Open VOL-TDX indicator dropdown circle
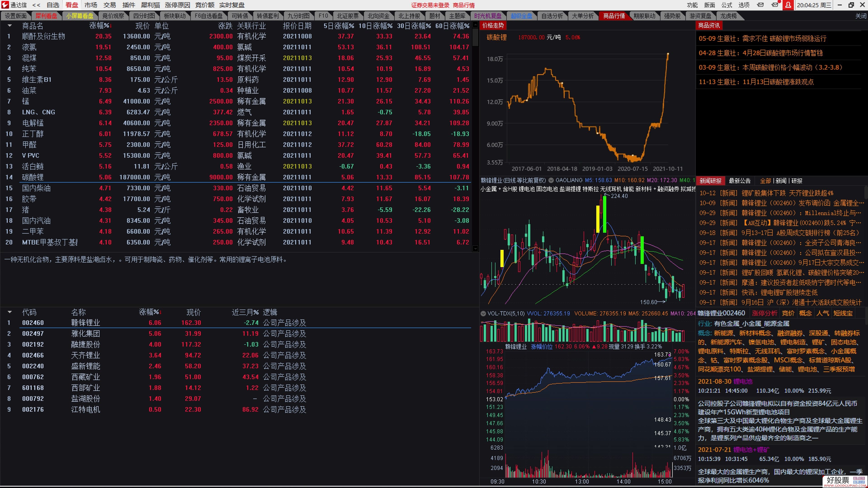The image size is (868, 488). coord(483,314)
